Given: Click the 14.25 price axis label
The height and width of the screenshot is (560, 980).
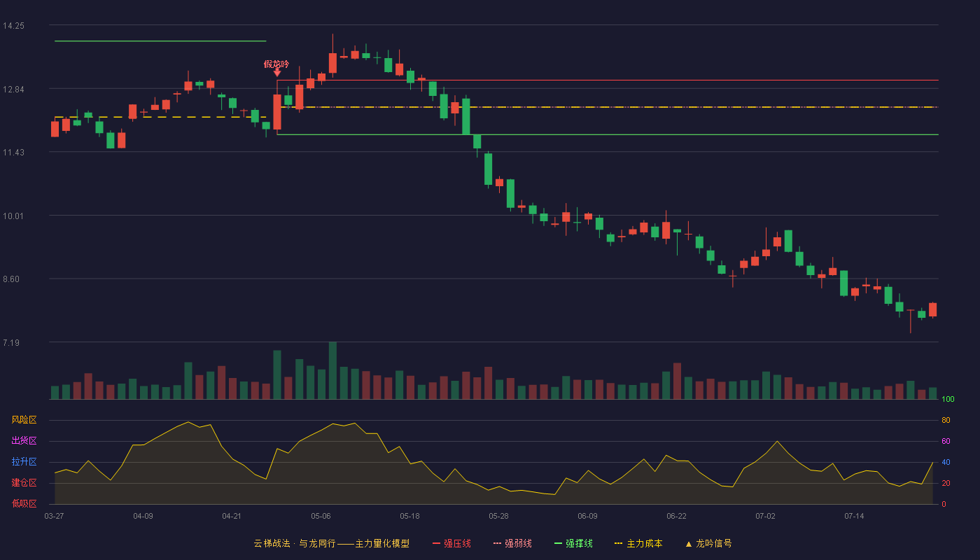Looking at the screenshot, I should pyautogui.click(x=13, y=26).
